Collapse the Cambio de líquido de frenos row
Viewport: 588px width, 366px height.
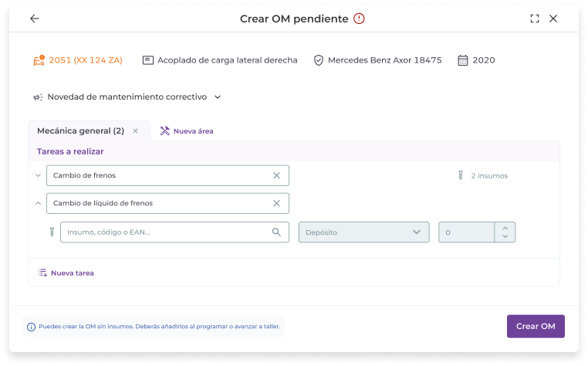tap(39, 203)
